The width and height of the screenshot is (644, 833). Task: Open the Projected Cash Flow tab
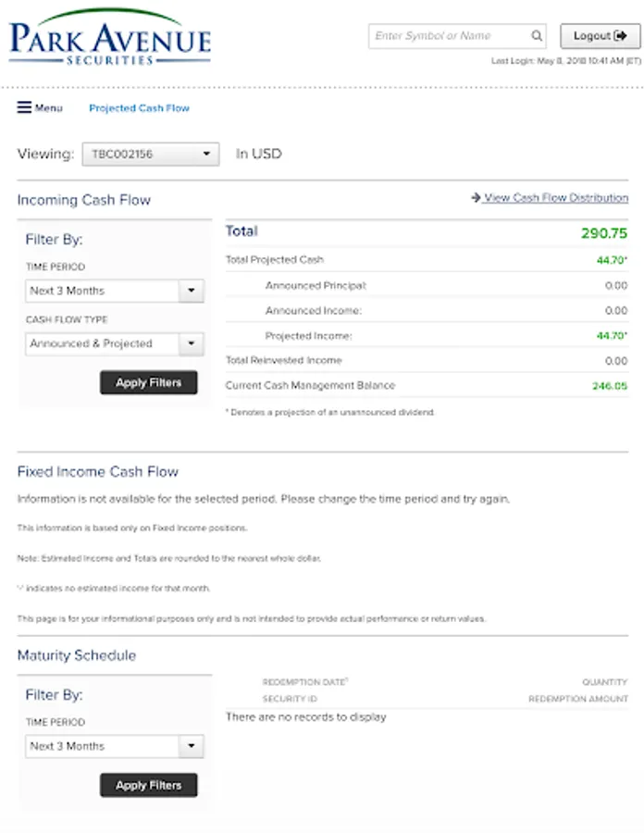[139, 108]
